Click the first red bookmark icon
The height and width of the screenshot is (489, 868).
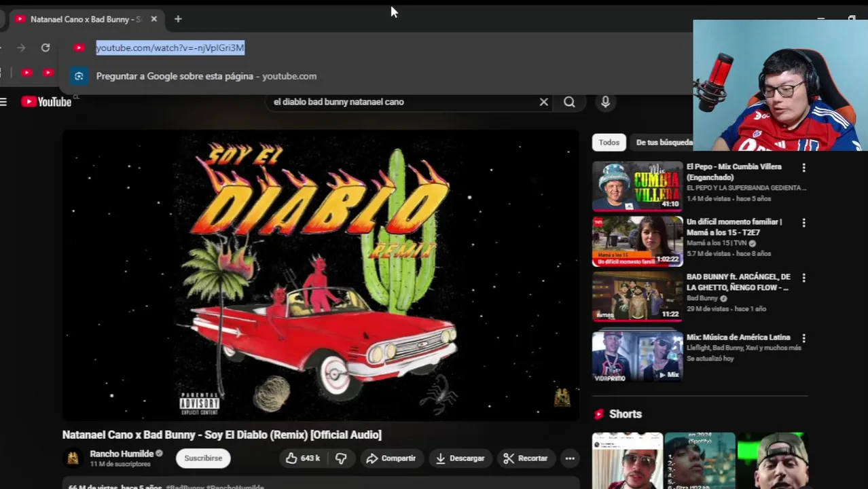tap(26, 73)
